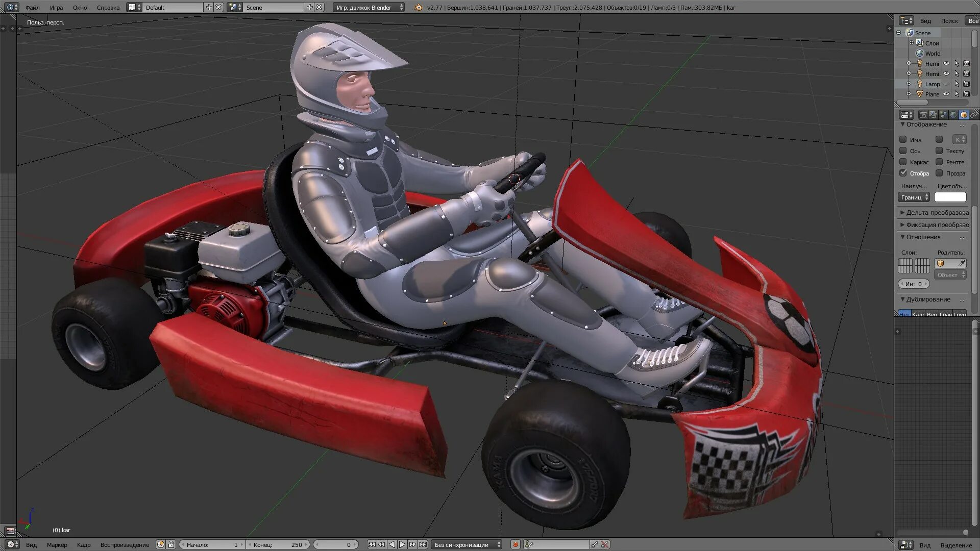Drag the white color swatch in properties
980x551 pixels.
[x=950, y=197]
